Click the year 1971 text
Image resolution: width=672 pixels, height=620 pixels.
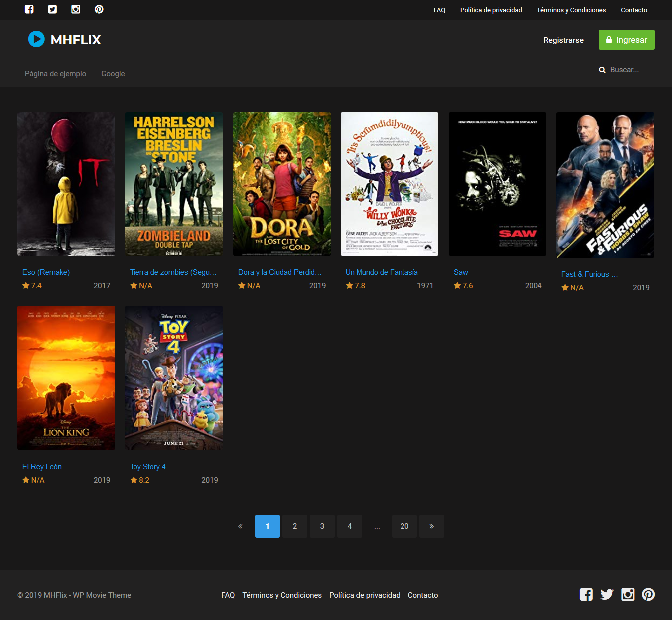click(425, 286)
